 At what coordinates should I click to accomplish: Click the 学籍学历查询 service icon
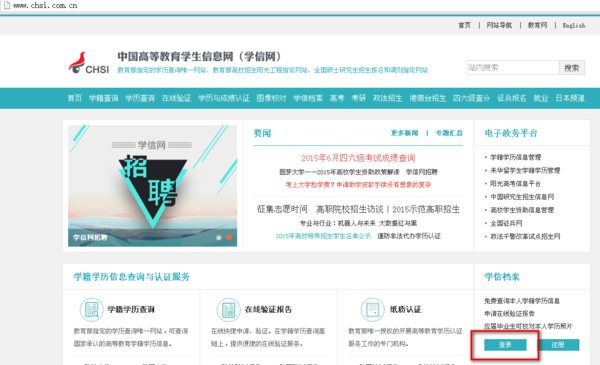point(91,309)
